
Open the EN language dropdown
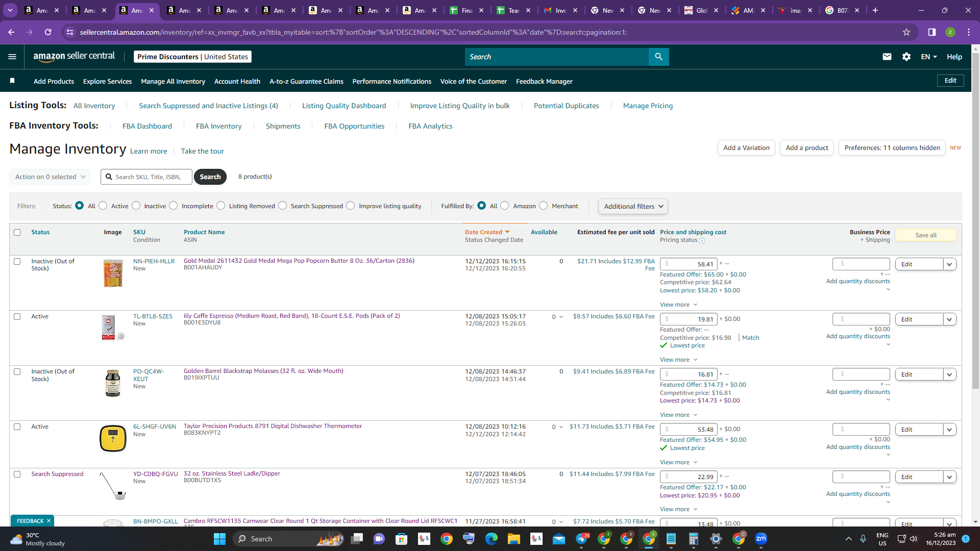pyautogui.click(x=929, y=57)
